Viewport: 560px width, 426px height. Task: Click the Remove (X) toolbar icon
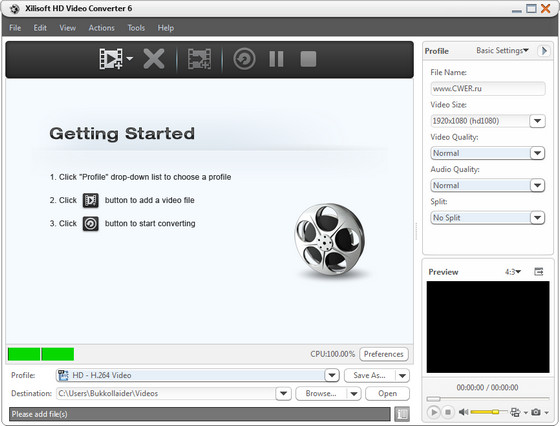(x=154, y=59)
